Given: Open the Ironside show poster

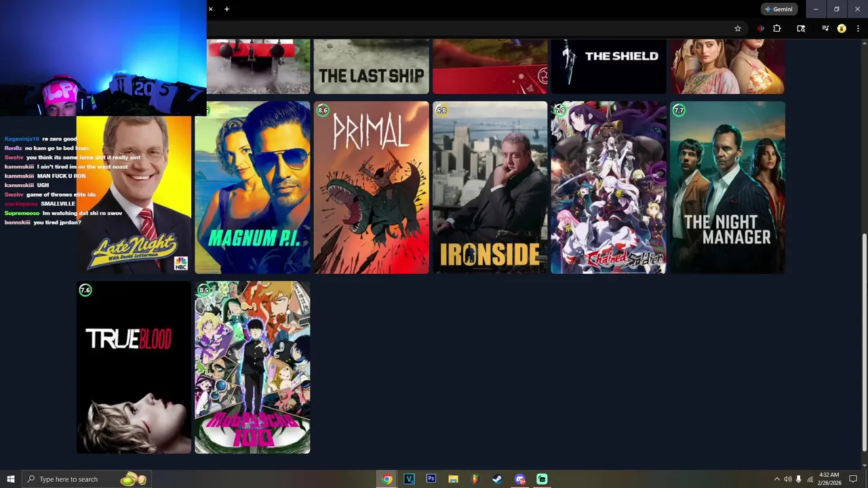Looking at the screenshot, I should 490,188.
